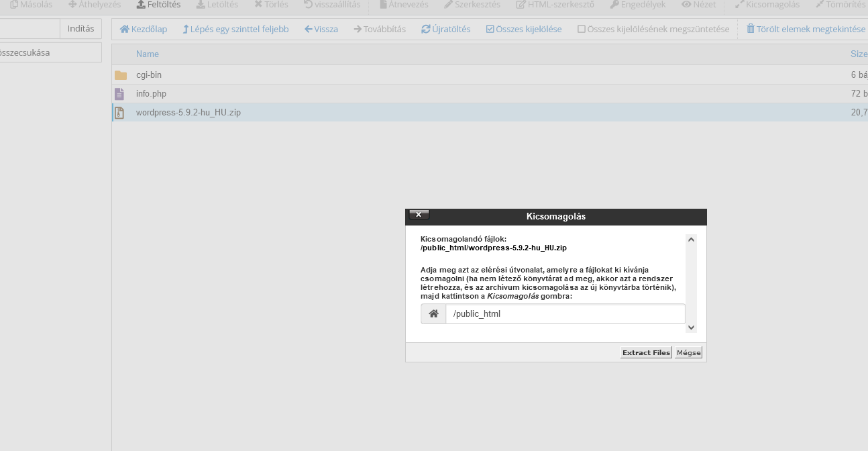Close the Kicsomagolás dialog with X
The image size is (868, 451).
click(419, 215)
